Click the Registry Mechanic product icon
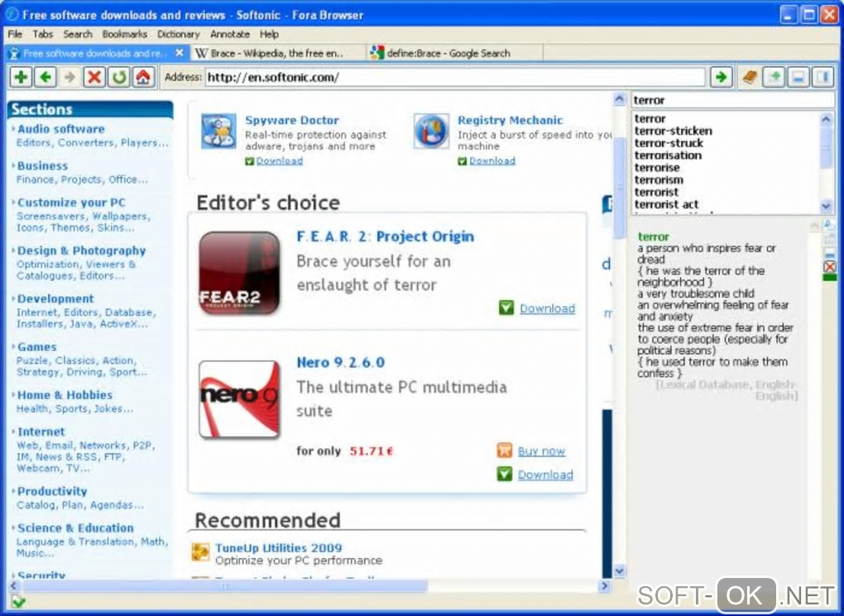Viewport: 844px width, 616px height. point(431,131)
